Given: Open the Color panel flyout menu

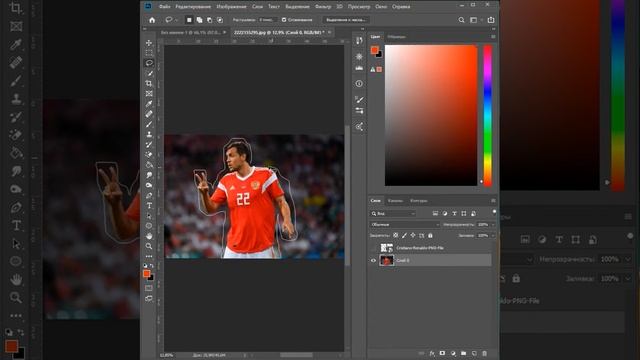Looking at the screenshot, I should [493, 37].
